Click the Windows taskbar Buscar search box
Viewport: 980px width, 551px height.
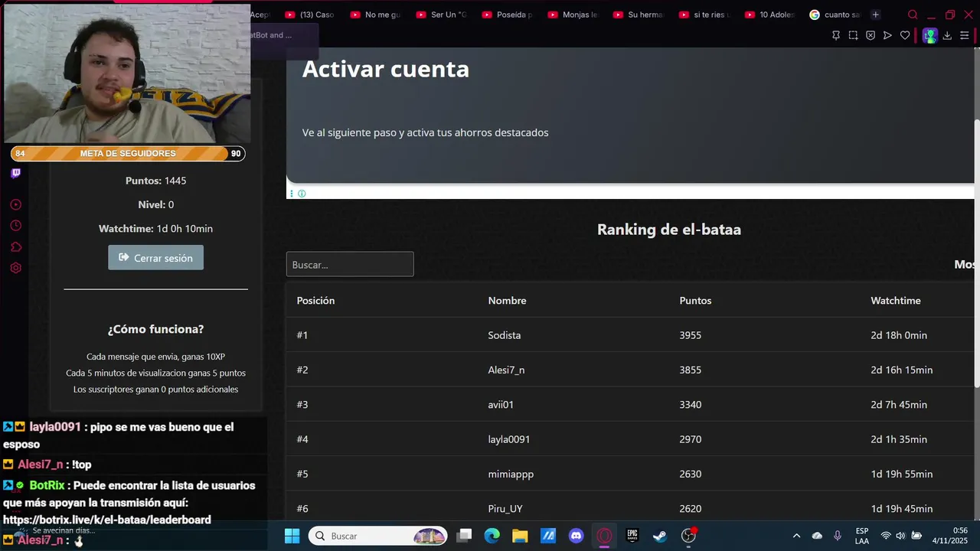(379, 536)
